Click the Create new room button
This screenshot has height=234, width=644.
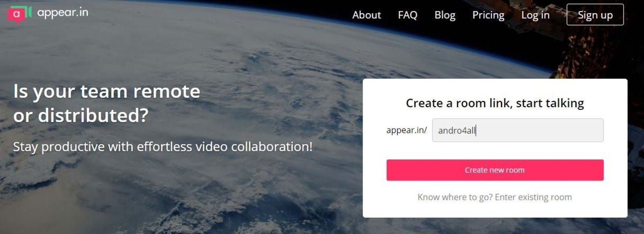point(495,170)
